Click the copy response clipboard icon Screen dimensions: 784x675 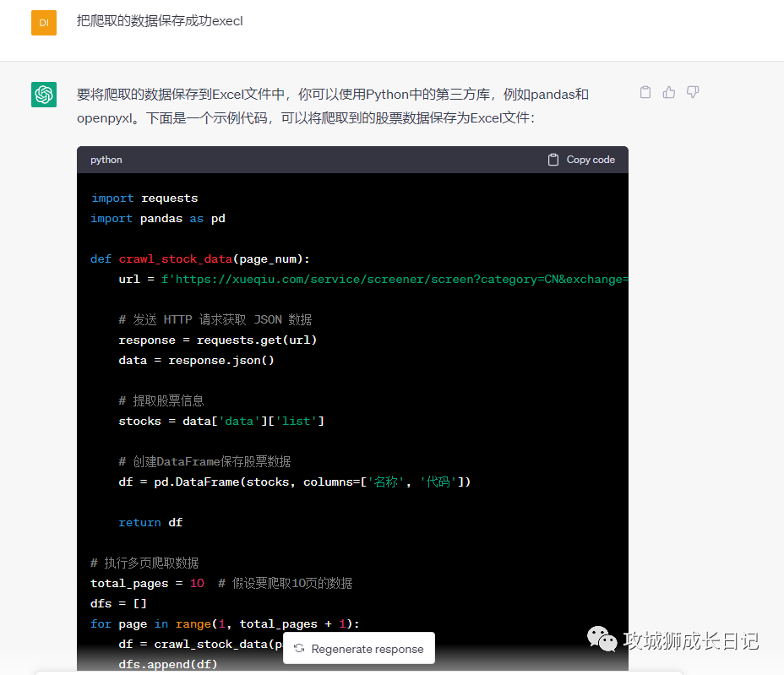645,92
